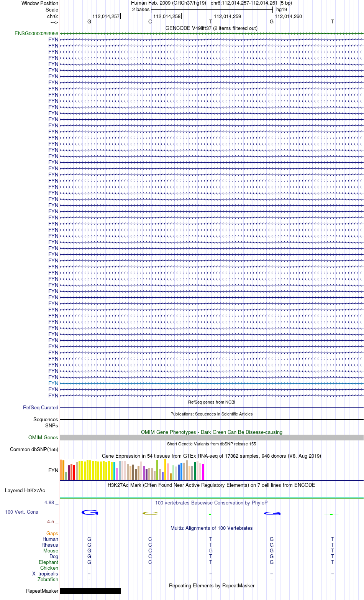Select the light-blue highlighted FYN transcript label
Screen dimensions: 364x600
click(x=53, y=383)
